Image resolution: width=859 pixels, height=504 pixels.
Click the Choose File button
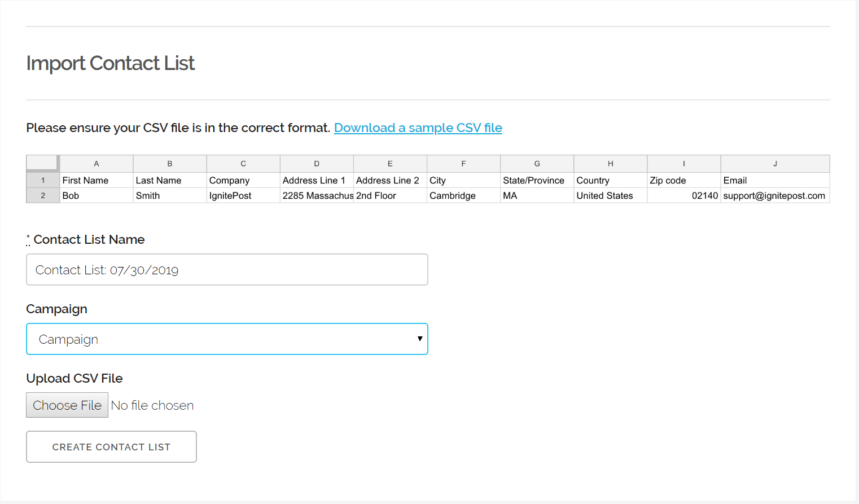coord(67,405)
